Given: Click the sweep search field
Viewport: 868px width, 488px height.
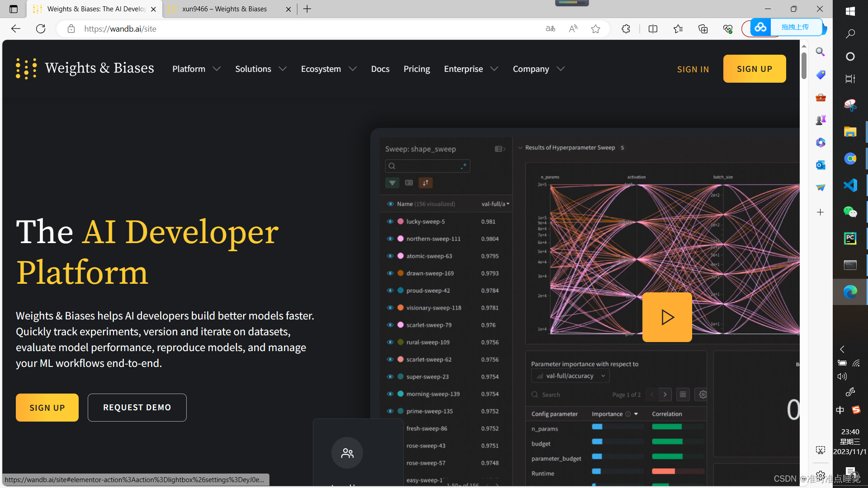Looking at the screenshot, I should 428,166.
